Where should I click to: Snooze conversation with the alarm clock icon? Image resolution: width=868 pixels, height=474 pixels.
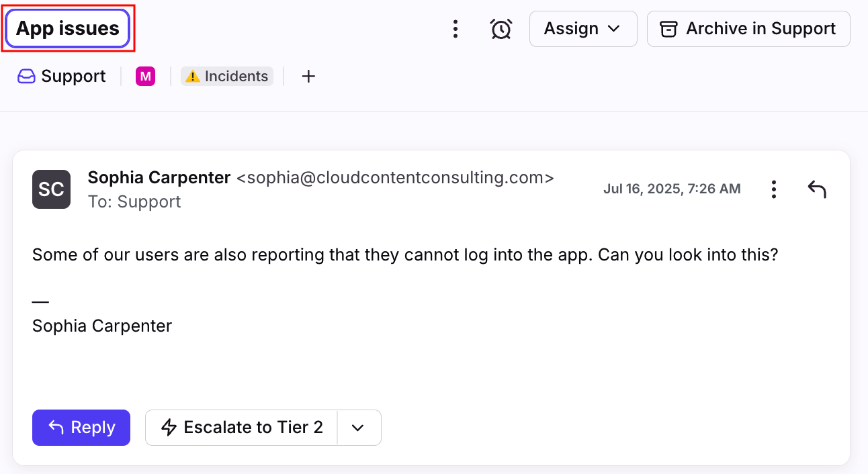(501, 29)
